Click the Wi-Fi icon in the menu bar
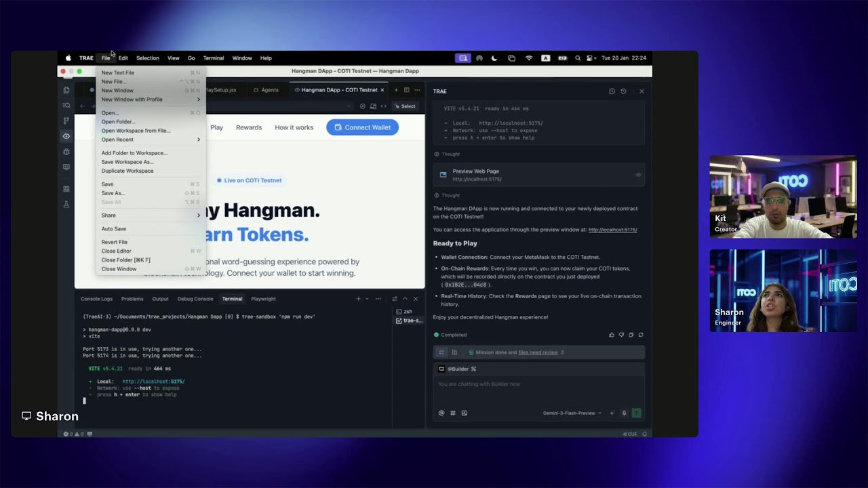This screenshot has width=868, height=488. (x=529, y=58)
